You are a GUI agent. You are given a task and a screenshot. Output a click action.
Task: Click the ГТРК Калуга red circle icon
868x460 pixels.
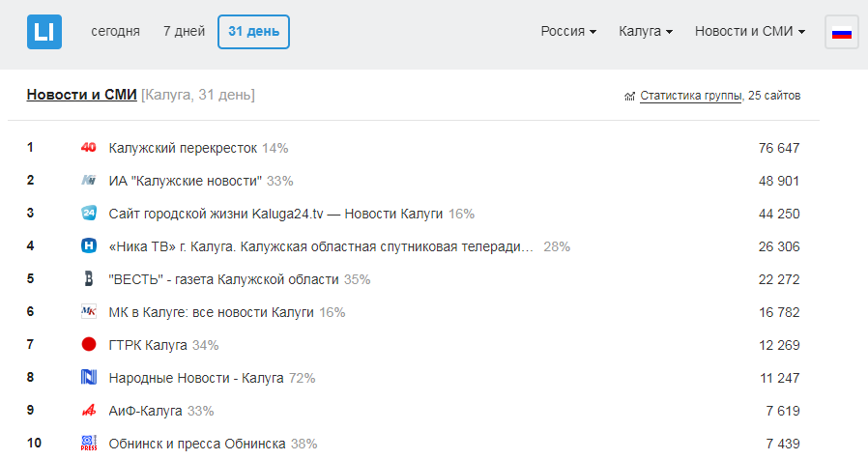tap(89, 345)
